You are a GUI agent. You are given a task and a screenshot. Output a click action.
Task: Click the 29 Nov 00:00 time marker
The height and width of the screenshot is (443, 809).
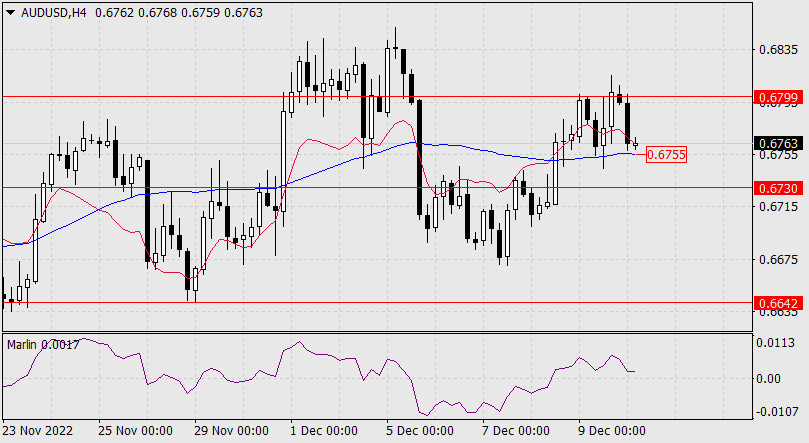coord(231,431)
